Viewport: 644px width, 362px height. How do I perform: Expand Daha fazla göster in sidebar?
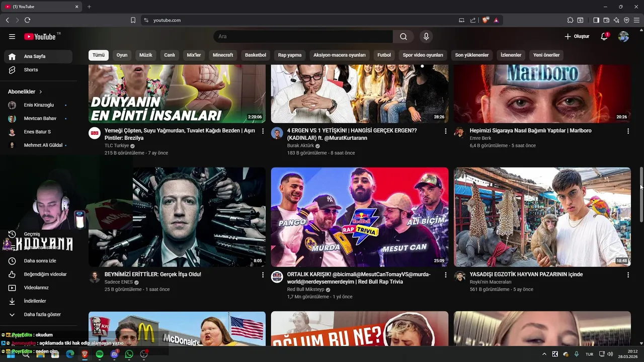[38, 315]
